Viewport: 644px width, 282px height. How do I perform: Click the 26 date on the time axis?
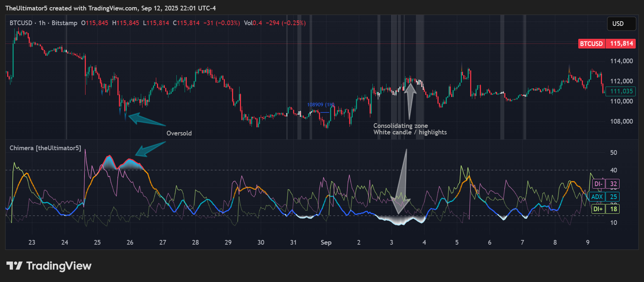(130, 242)
